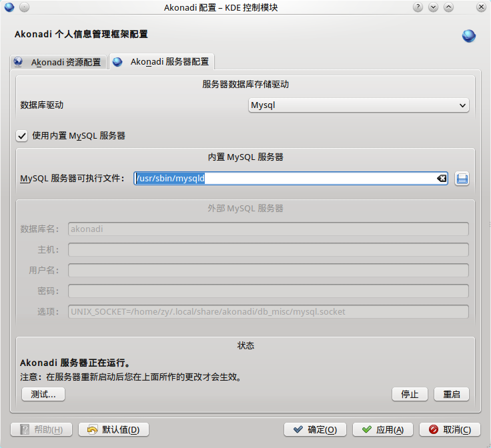The height and width of the screenshot is (448, 491).
Task: Click the '服务器数据库存储驱动' group title
Action: [246, 84]
